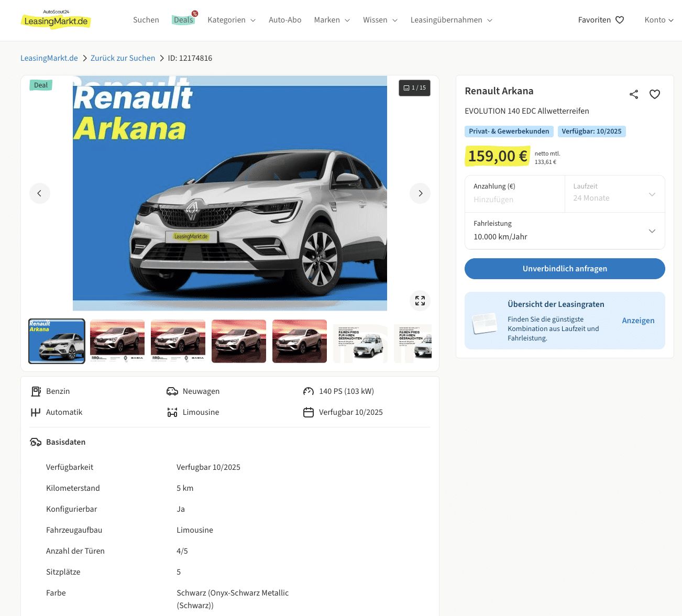Open the Konto account dropdown
The width and height of the screenshot is (682, 616).
coord(658,20)
